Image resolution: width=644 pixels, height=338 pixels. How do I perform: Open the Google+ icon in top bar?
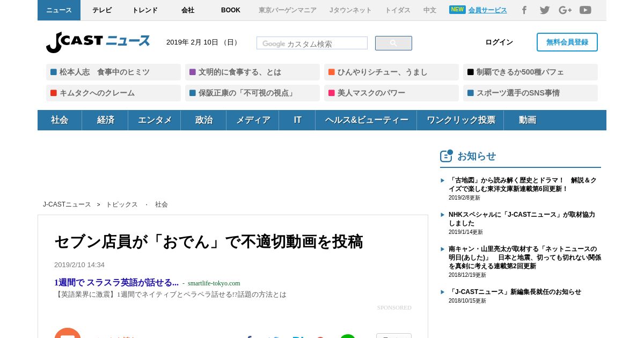click(565, 10)
